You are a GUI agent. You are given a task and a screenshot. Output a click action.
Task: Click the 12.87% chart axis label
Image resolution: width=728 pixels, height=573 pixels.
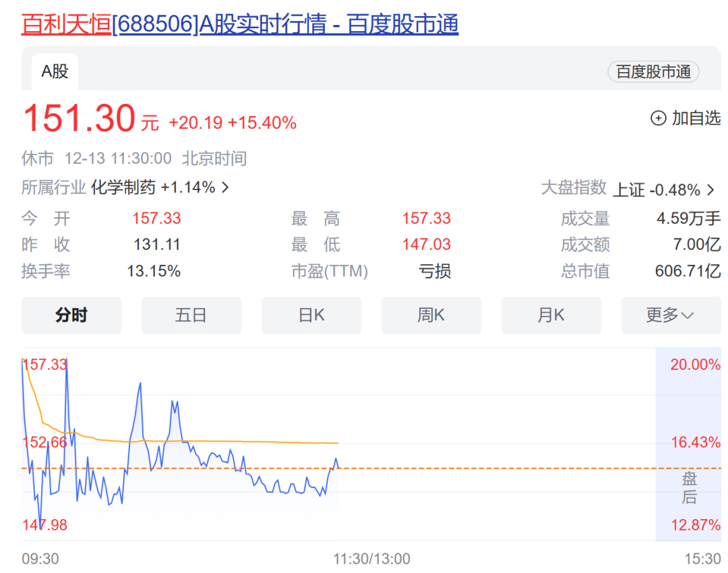click(x=696, y=525)
